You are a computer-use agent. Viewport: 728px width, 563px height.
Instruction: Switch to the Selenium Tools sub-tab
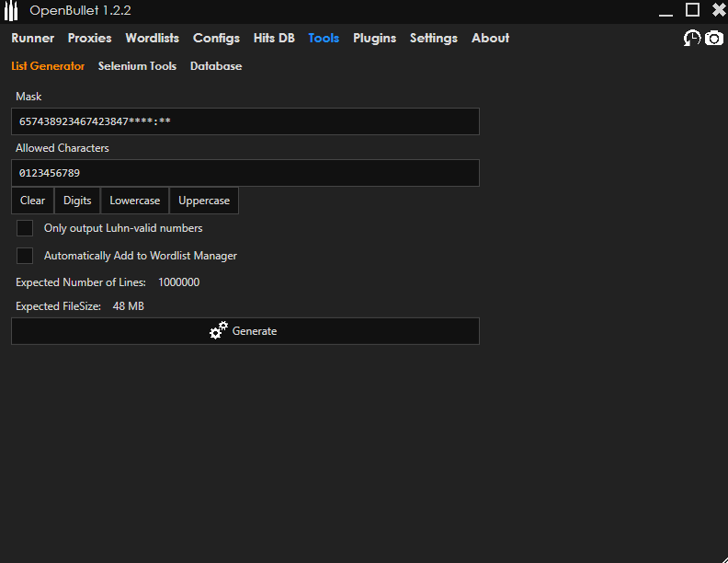pos(138,66)
